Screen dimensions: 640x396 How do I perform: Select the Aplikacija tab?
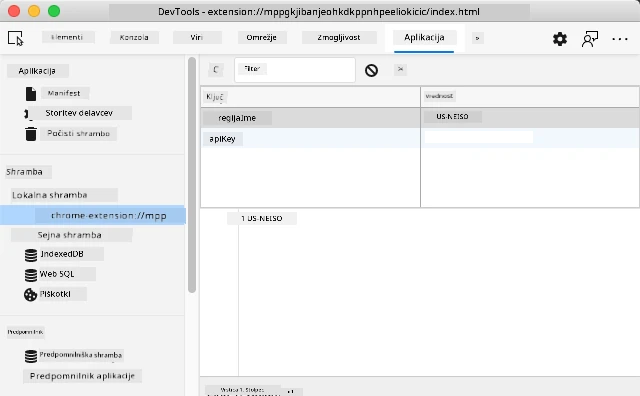click(x=424, y=38)
